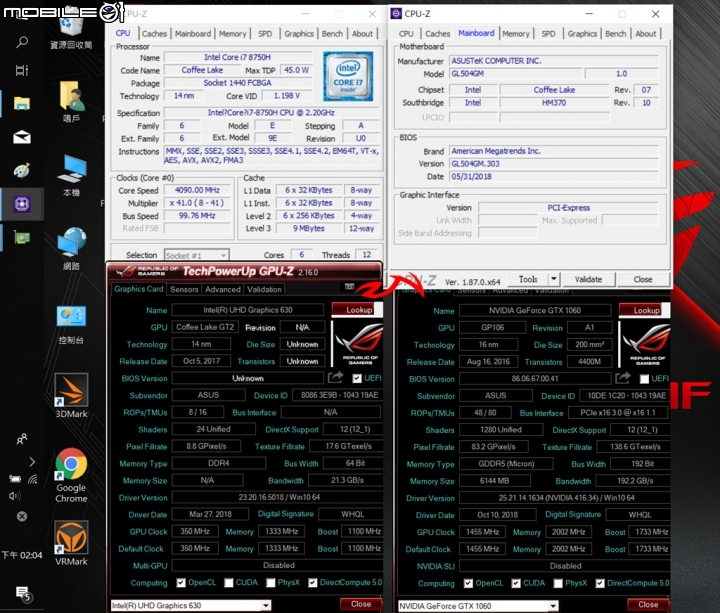Click the network Wi-Fi tray icon
Image resolution: width=720 pixels, height=613 pixels.
(32, 479)
